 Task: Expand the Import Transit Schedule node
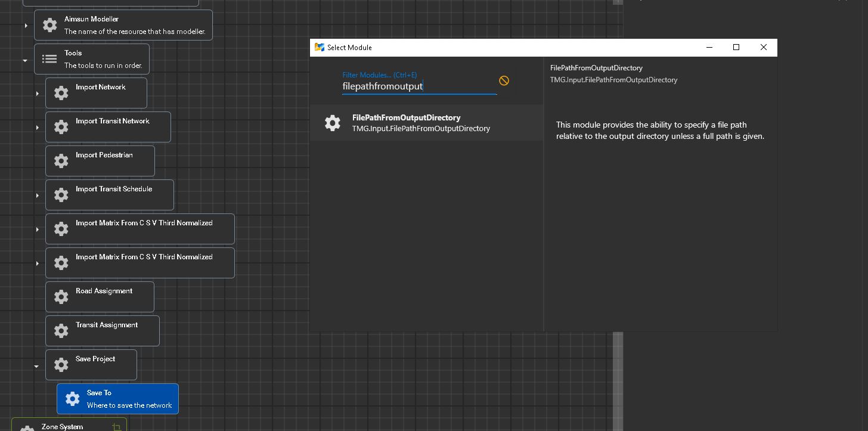(x=37, y=196)
